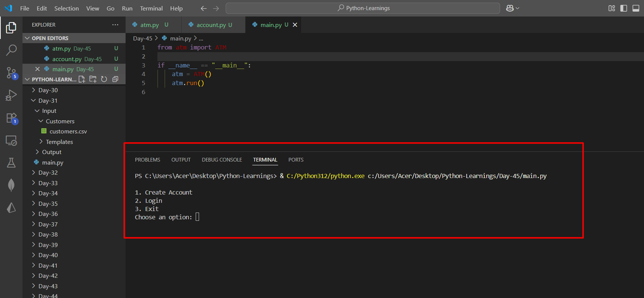Open Source Control view with 5 badge
This screenshot has width=644, height=298.
(x=11, y=73)
